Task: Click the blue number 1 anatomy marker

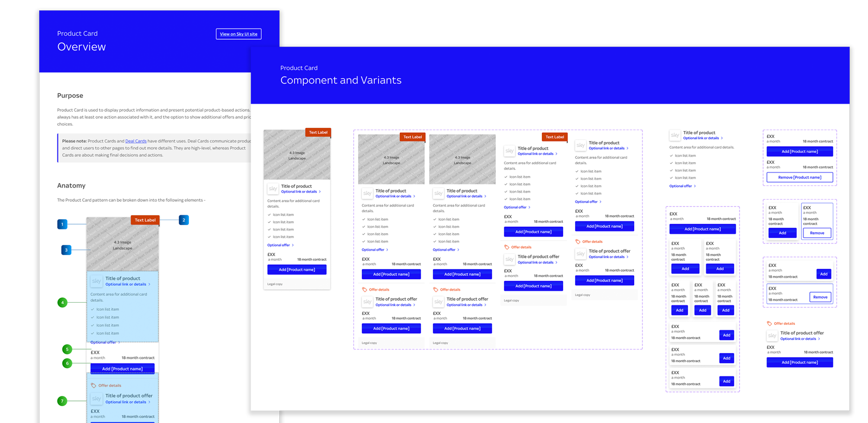Action: tap(62, 224)
